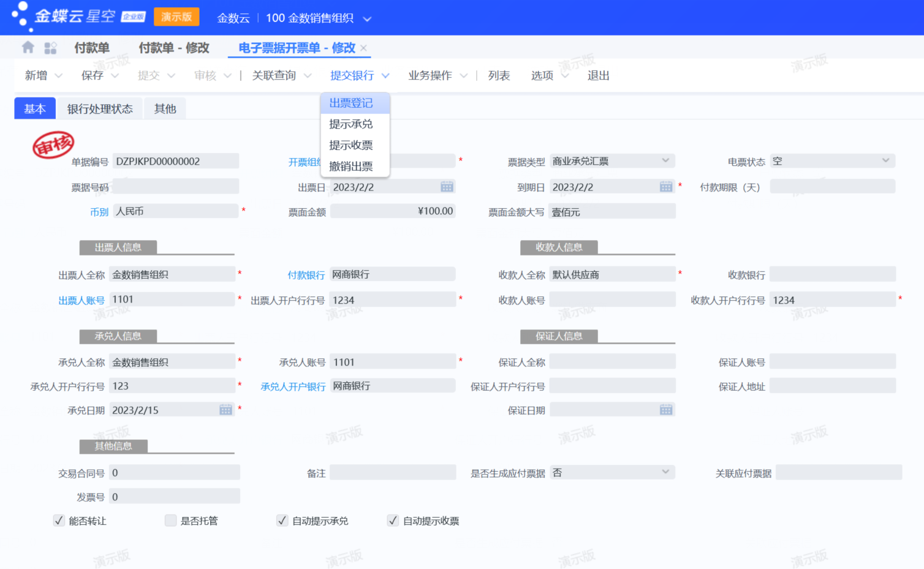This screenshot has width=924, height=569.
Task: Click the 选项 toolbar button
Action: point(542,75)
